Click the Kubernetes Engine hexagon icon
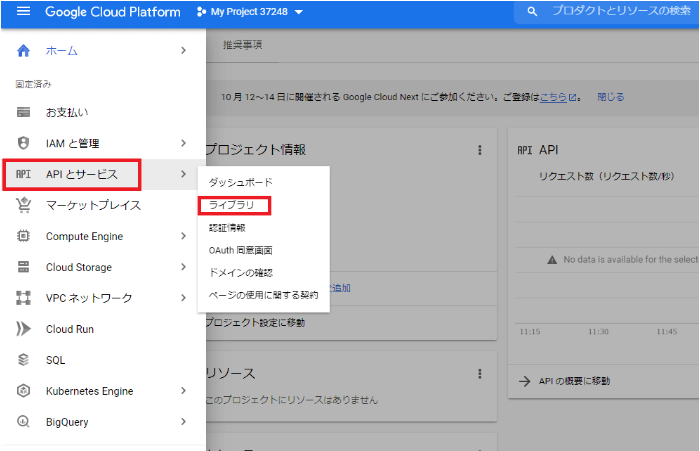 click(x=23, y=391)
